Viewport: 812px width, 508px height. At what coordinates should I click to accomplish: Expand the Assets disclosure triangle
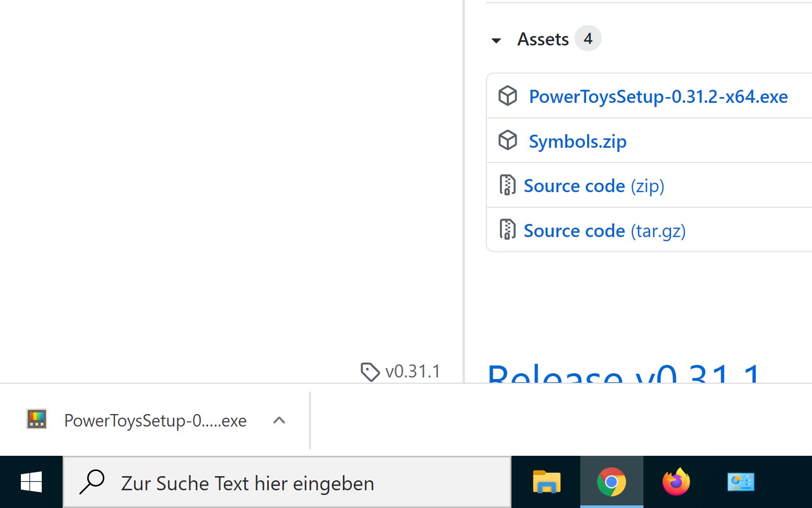[x=496, y=40]
